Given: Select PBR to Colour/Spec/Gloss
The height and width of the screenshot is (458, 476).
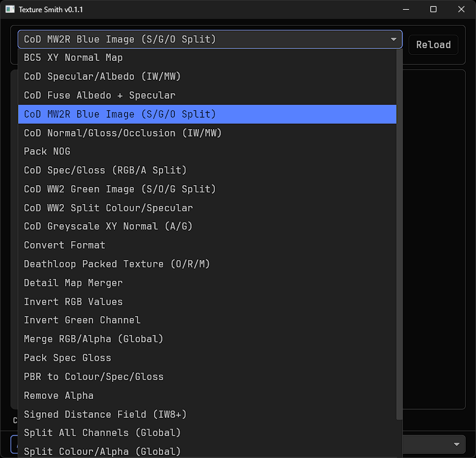Looking at the screenshot, I should [208, 377].
